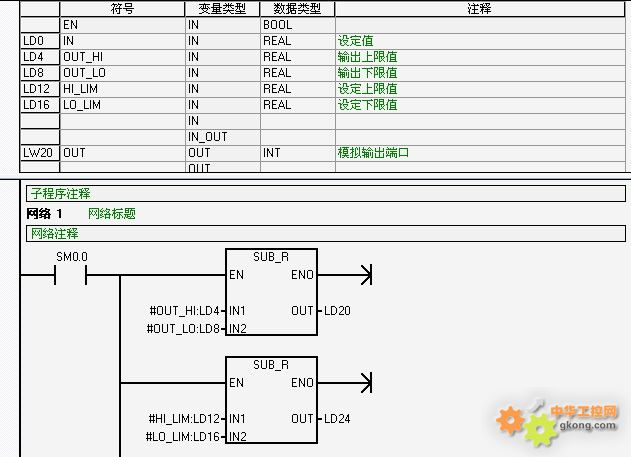
Task: Select the SM0.0 normally open contact
Action: (71, 275)
